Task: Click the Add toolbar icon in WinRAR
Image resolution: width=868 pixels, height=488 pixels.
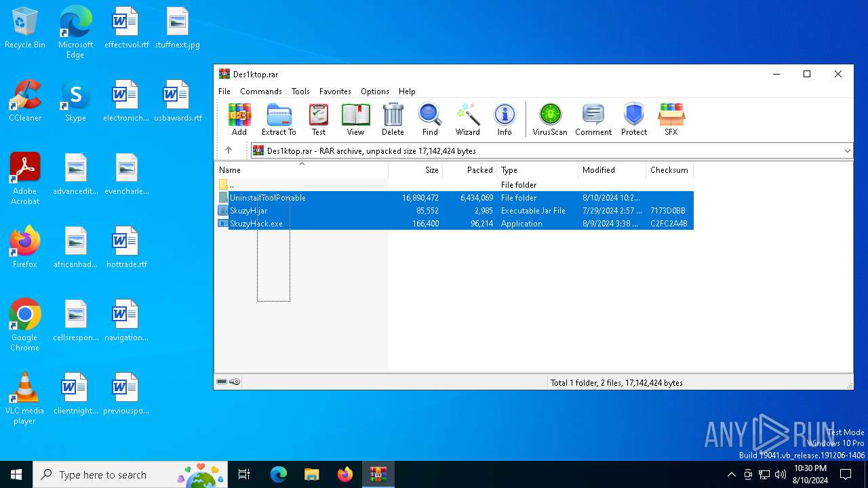Action: (239, 119)
